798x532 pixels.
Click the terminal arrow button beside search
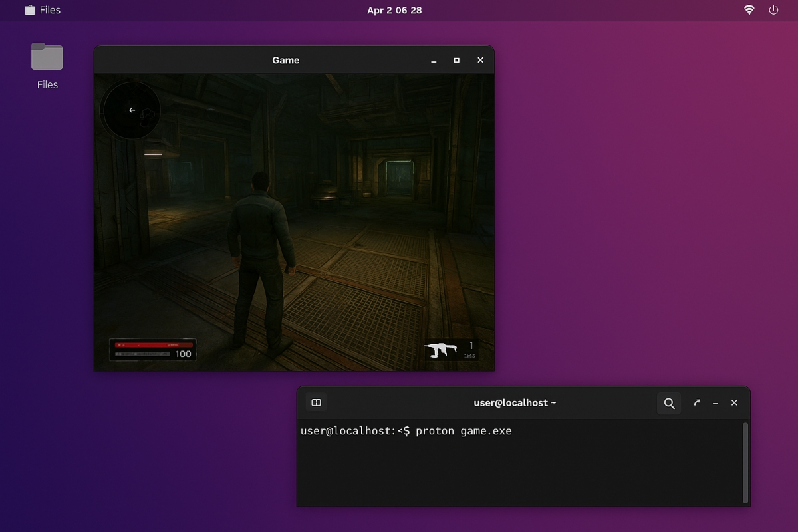pyautogui.click(x=696, y=403)
